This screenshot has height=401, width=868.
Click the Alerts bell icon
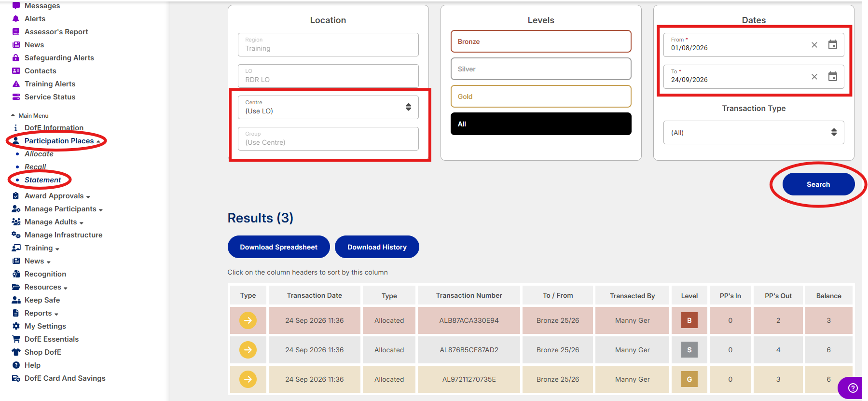tap(16, 19)
